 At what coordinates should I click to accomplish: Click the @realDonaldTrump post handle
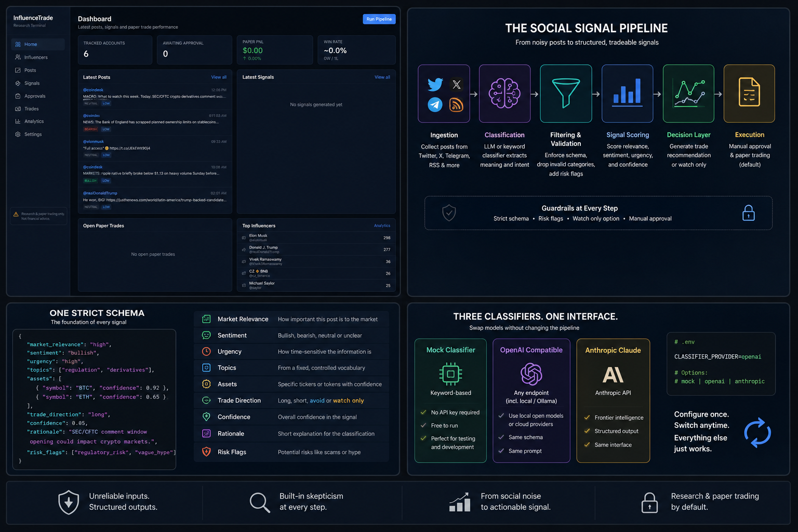click(100, 193)
